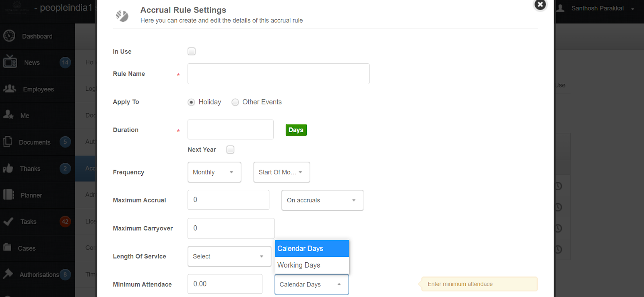
Task: Select the Other Events radio button
Action: point(235,102)
